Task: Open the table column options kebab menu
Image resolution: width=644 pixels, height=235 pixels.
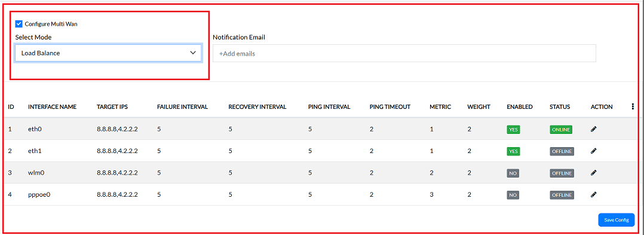Action: point(633,106)
